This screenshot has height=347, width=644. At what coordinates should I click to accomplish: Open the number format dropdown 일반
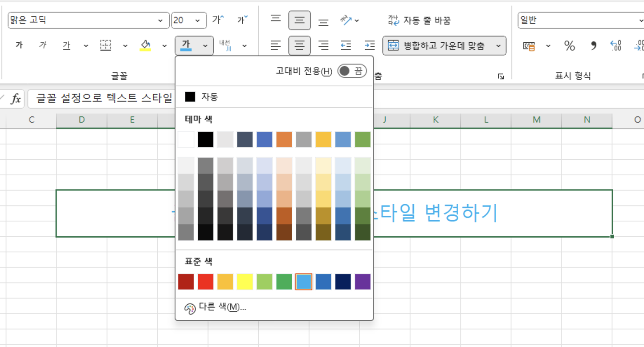[581, 20]
